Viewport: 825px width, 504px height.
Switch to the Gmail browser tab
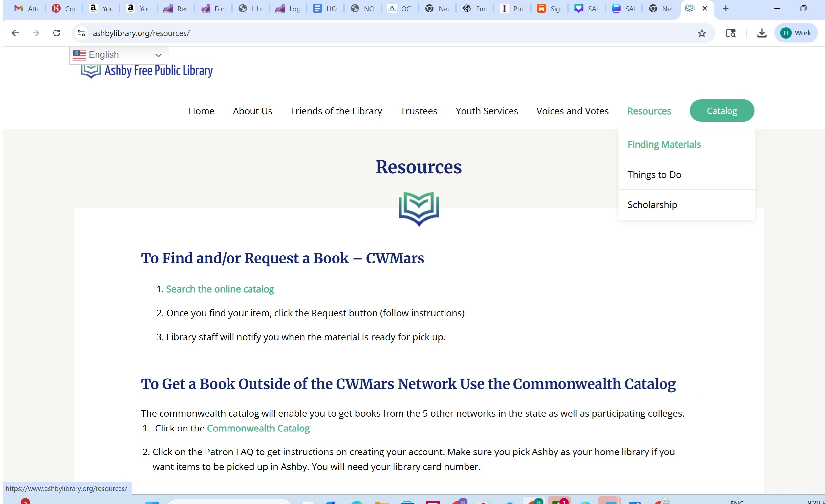26,8
